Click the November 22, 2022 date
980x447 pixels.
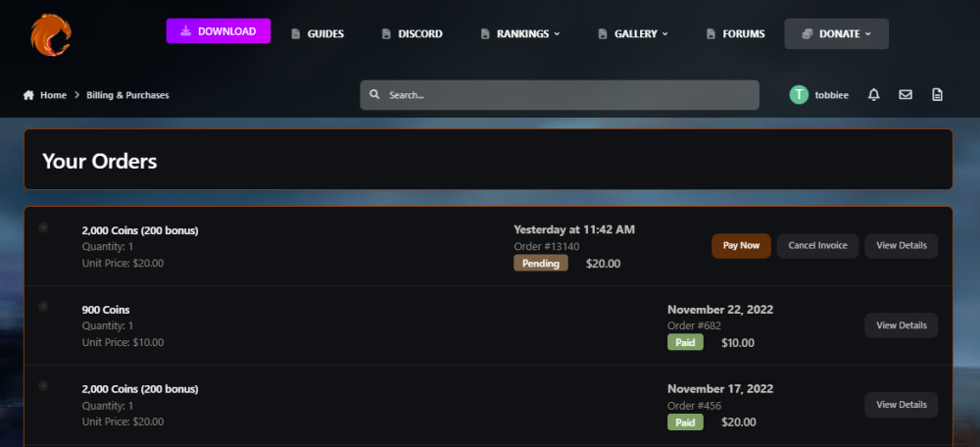click(720, 310)
